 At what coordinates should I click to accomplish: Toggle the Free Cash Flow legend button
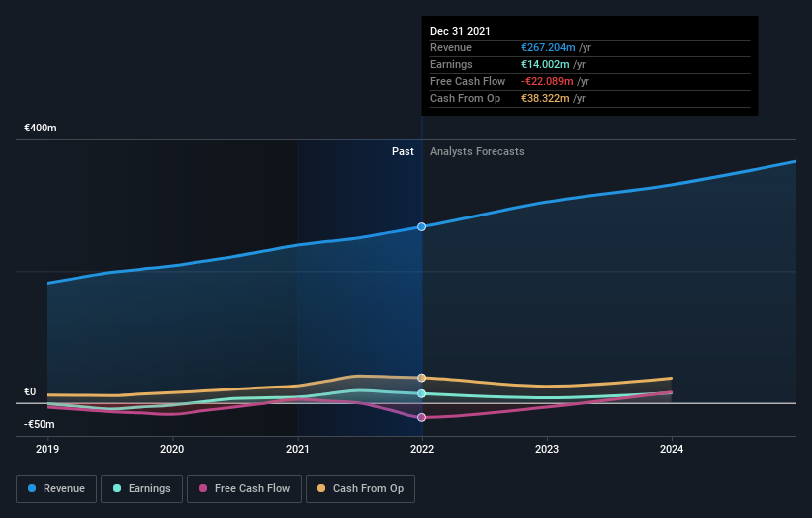244,489
